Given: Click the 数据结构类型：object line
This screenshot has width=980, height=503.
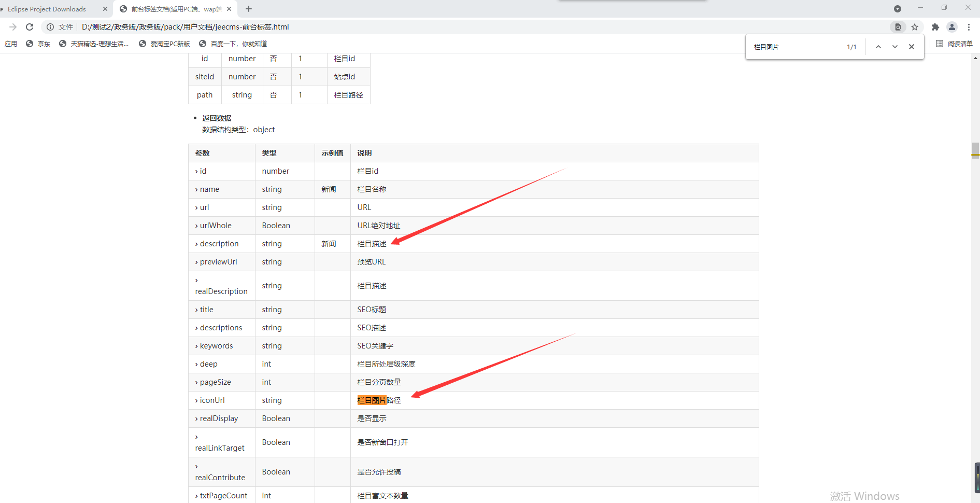Looking at the screenshot, I should click(x=238, y=130).
